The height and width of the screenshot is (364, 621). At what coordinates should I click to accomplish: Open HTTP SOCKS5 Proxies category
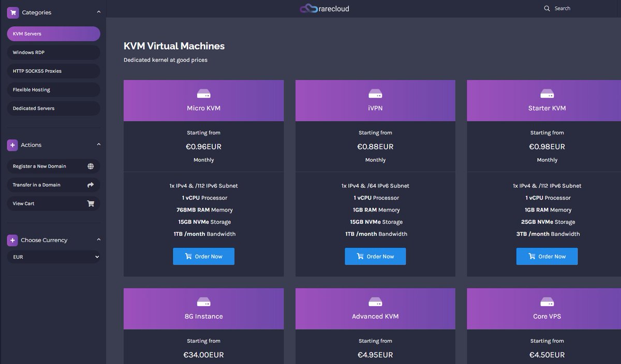(53, 71)
